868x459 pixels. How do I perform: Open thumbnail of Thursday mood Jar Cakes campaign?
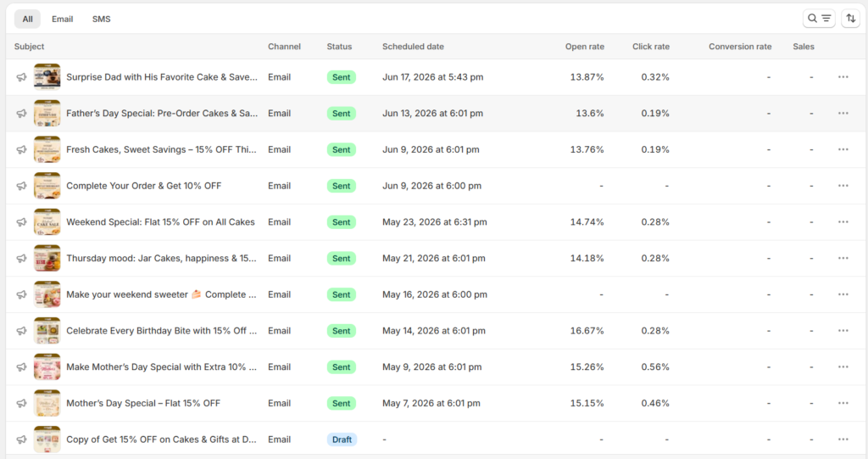click(47, 258)
